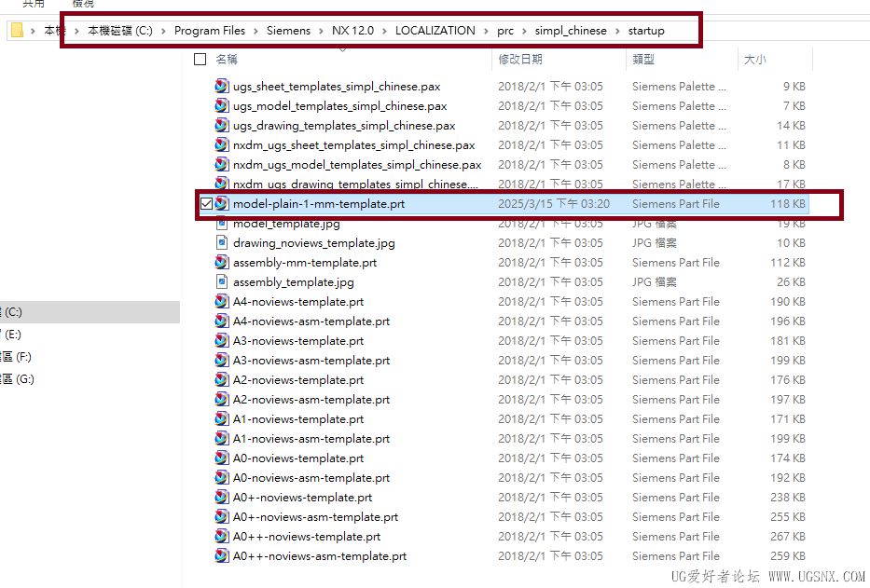Select the file name ugs_model_templates_simpl_chinese.pax
This screenshot has width=870, height=588.
pyautogui.click(x=340, y=106)
